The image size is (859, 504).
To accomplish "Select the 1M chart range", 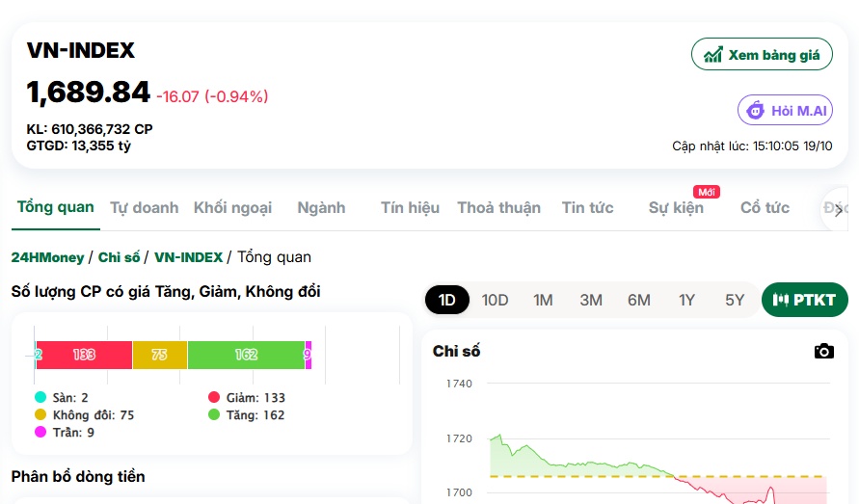I will [x=543, y=301].
